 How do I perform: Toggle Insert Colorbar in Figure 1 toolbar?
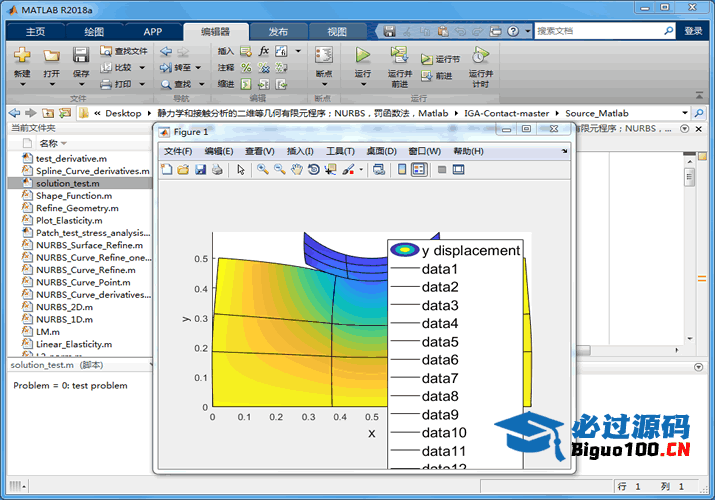(x=402, y=170)
